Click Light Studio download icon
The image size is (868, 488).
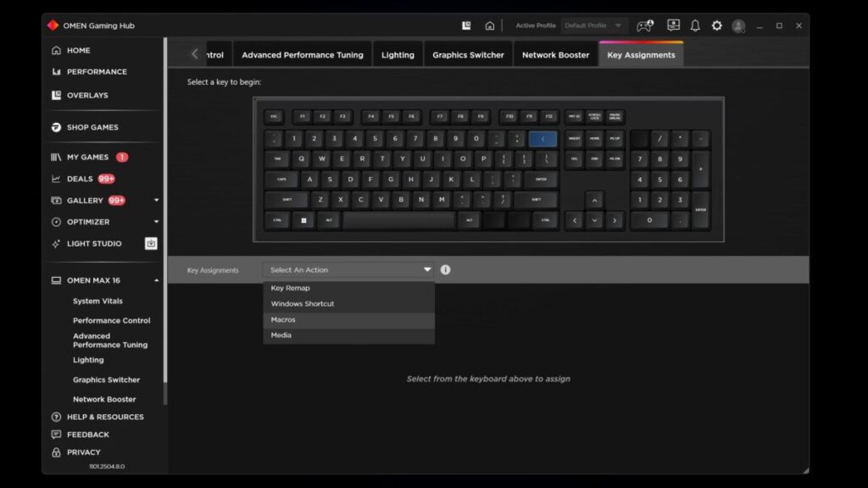tap(151, 243)
